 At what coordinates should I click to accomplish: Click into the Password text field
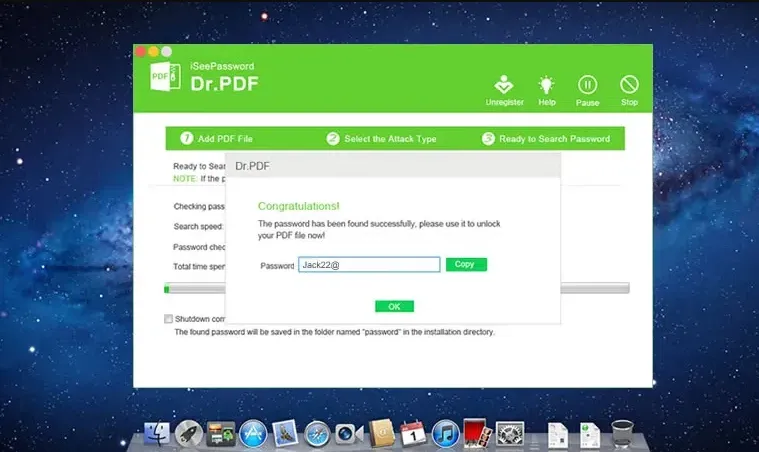pyautogui.click(x=369, y=265)
